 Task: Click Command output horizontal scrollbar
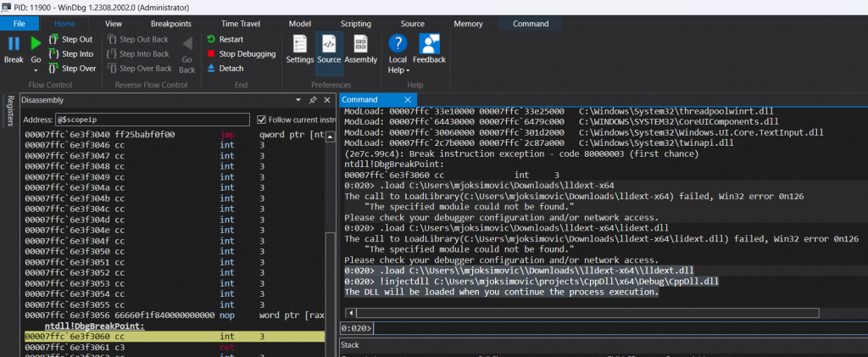587,313
